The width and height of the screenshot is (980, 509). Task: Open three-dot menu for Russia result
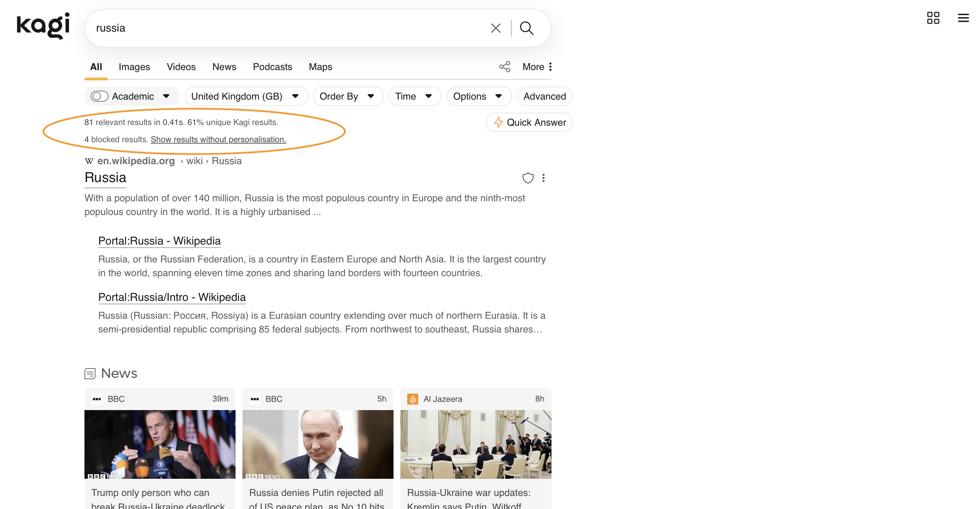click(x=543, y=178)
